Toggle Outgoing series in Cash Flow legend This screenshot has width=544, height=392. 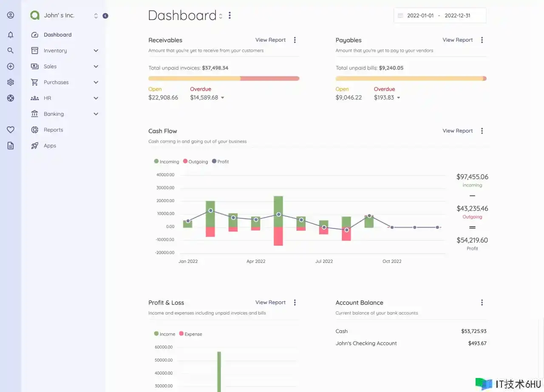click(x=195, y=162)
